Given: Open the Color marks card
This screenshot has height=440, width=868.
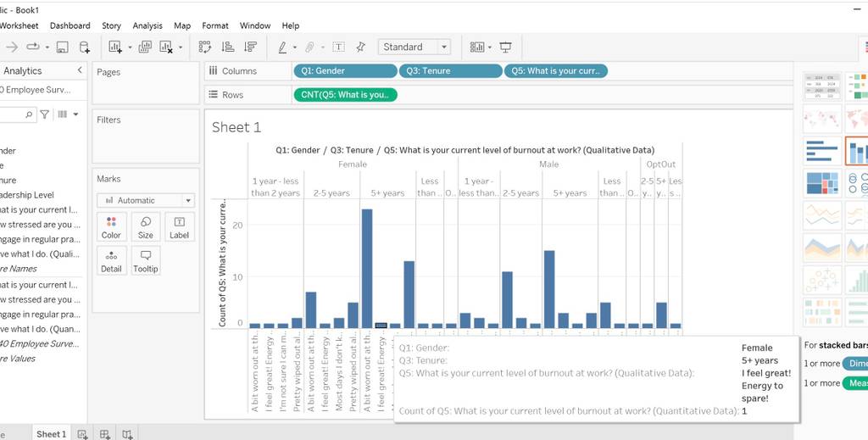Looking at the screenshot, I should (x=111, y=227).
